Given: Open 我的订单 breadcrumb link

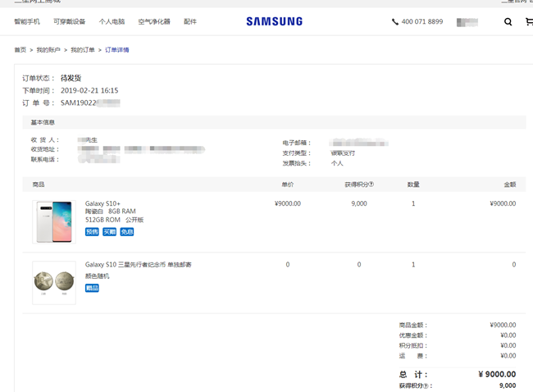Looking at the screenshot, I should tap(82, 50).
